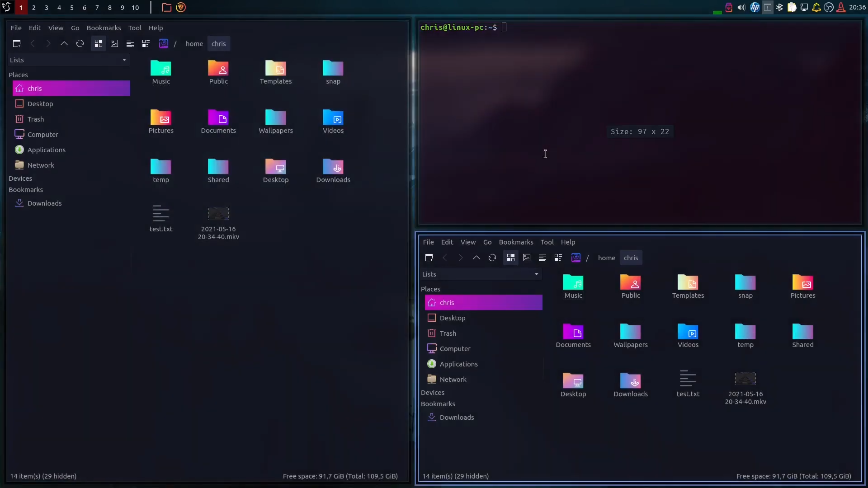Adjust volume via the speaker tray icon
The image size is (868, 488).
pos(741,7)
